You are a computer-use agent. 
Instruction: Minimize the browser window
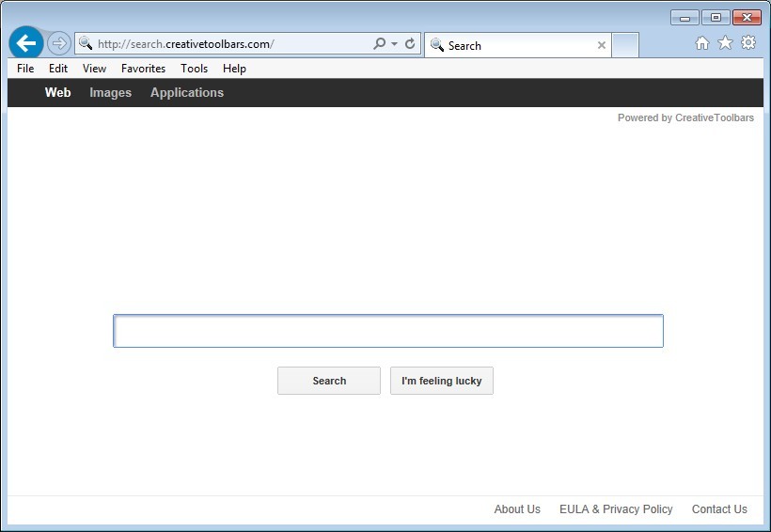(684, 18)
